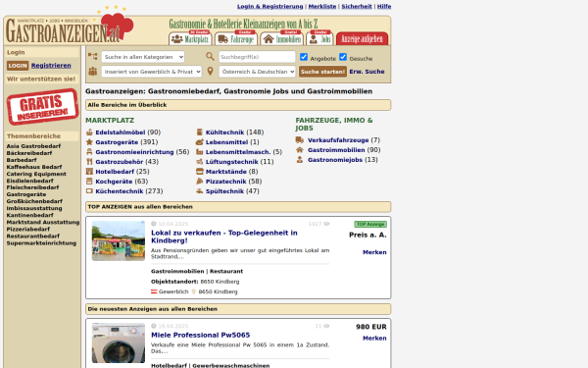Open 'Miele Professional Pw5065' listing title

pyautogui.click(x=200, y=335)
